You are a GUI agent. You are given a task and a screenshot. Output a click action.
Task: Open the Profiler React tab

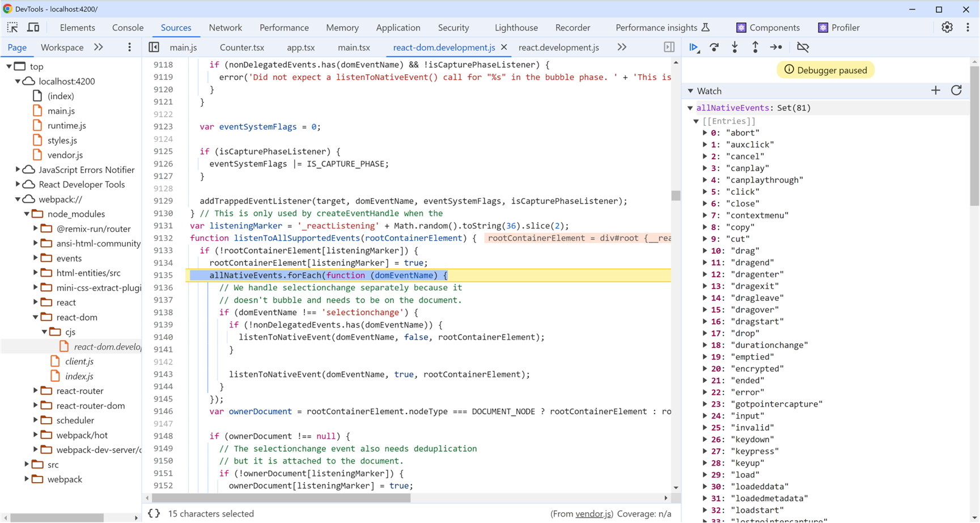point(839,27)
